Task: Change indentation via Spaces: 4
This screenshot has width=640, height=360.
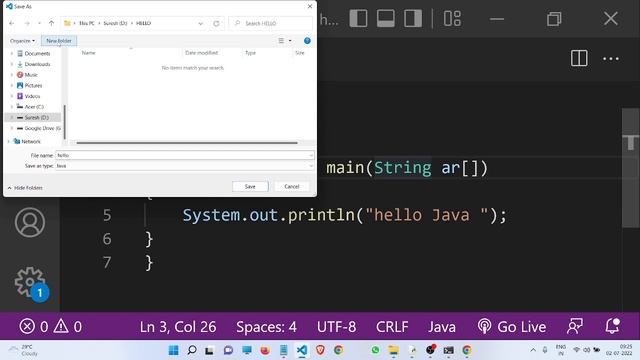Action: click(x=266, y=327)
